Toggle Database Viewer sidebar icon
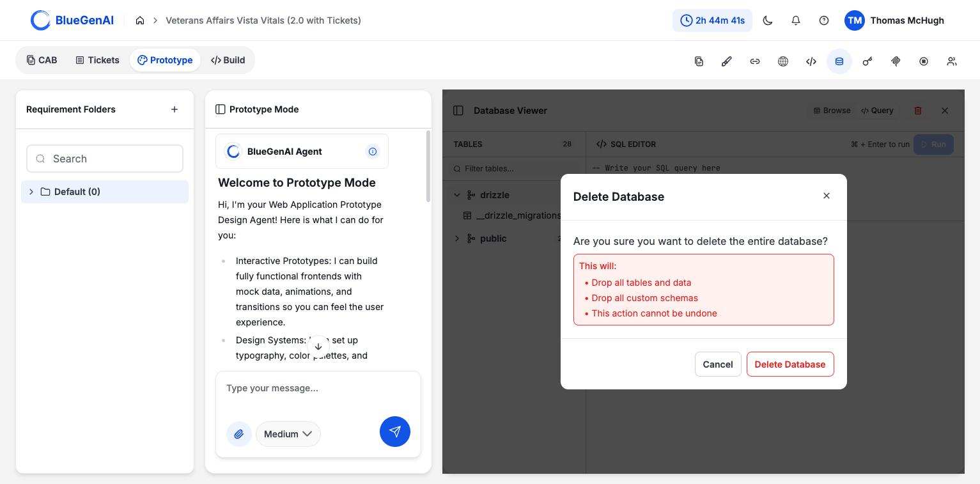The height and width of the screenshot is (484, 980). [458, 111]
